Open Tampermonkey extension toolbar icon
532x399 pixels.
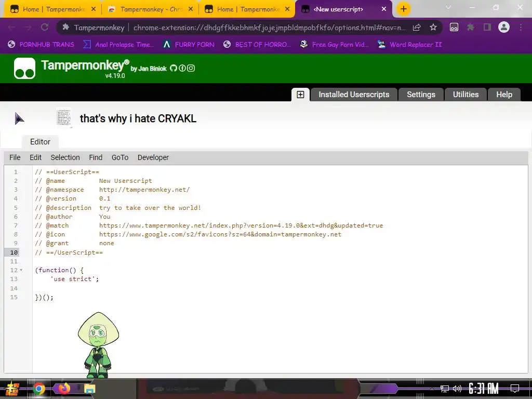(x=454, y=28)
